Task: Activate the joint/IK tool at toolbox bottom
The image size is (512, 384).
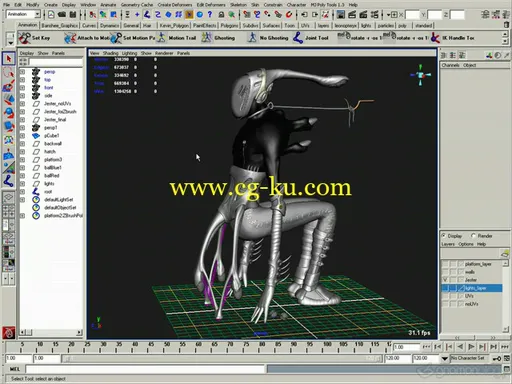Action: (x=8, y=181)
